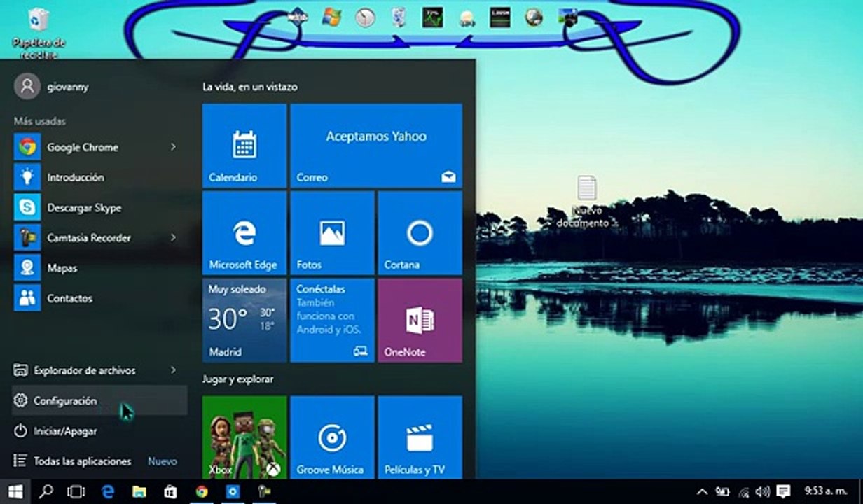Viewport: 863px width, 504px height.
Task: Open File Explorer from the taskbar
Action: point(139,491)
